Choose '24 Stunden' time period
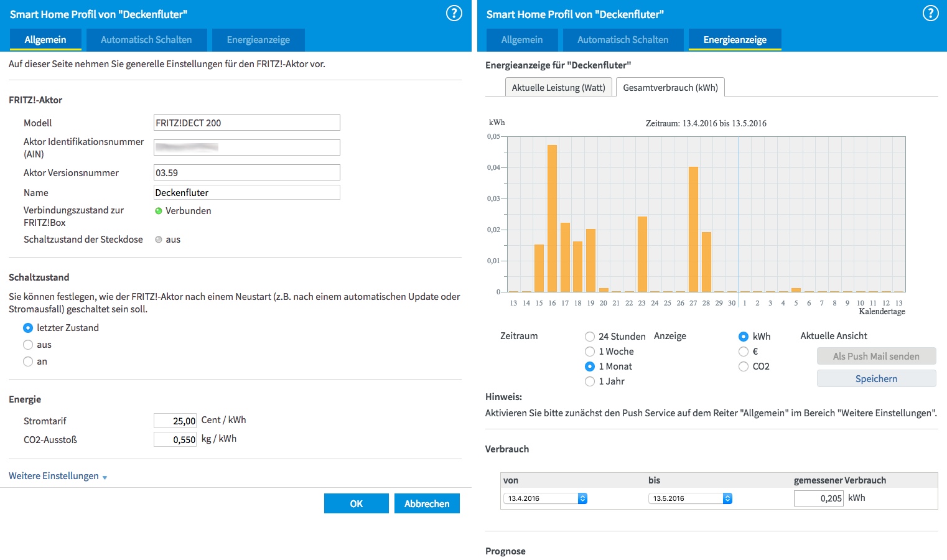The image size is (947, 560). tap(590, 337)
